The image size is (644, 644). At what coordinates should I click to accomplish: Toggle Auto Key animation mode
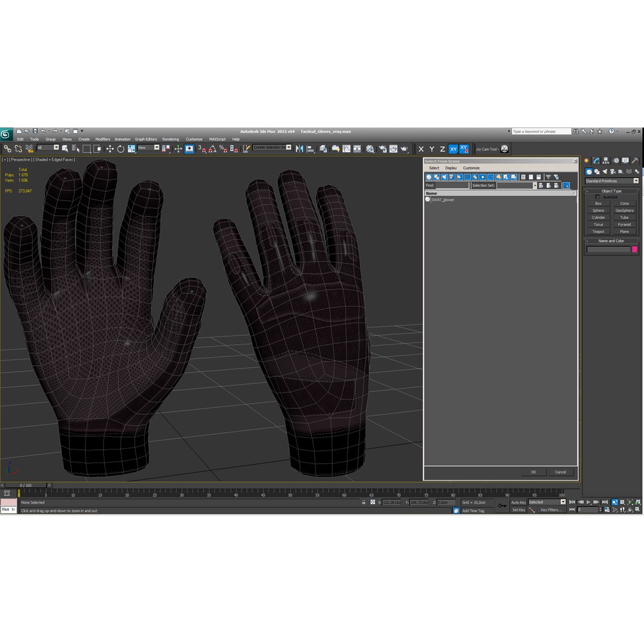tap(518, 502)
